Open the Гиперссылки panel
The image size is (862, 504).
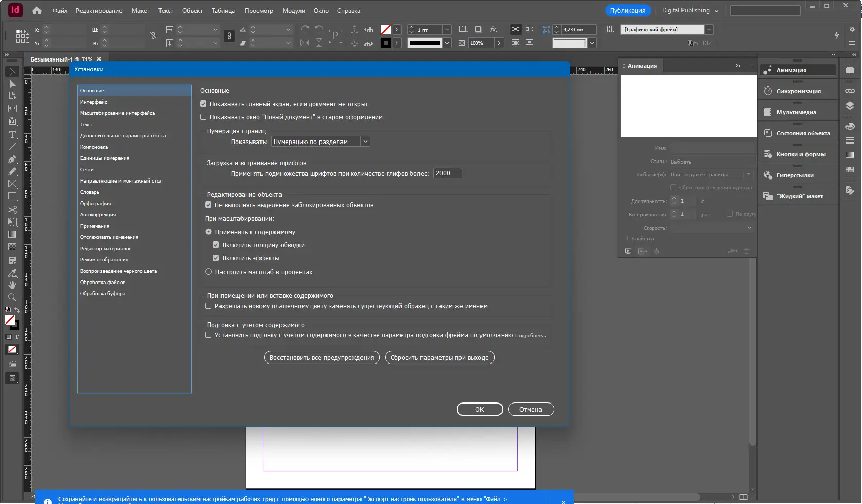pyautogui.click(x=798, y=175)
